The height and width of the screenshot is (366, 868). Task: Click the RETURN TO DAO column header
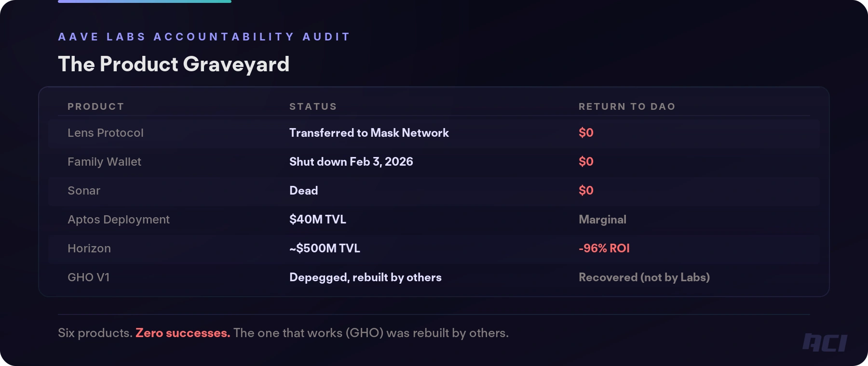tap(627, 106)
